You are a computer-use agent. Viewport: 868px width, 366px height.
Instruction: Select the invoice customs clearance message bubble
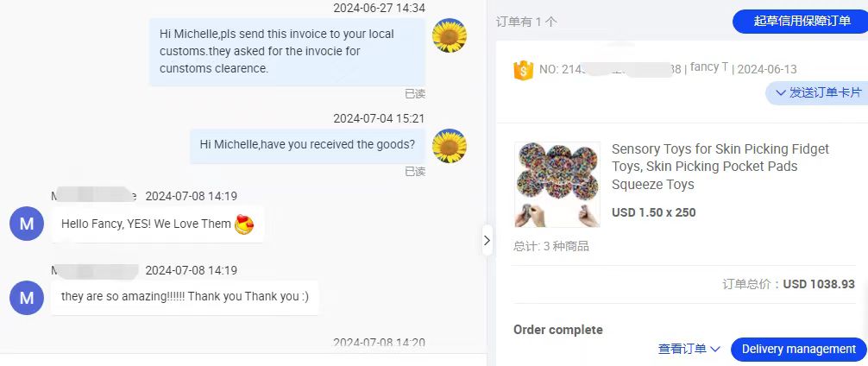(286, 52)
